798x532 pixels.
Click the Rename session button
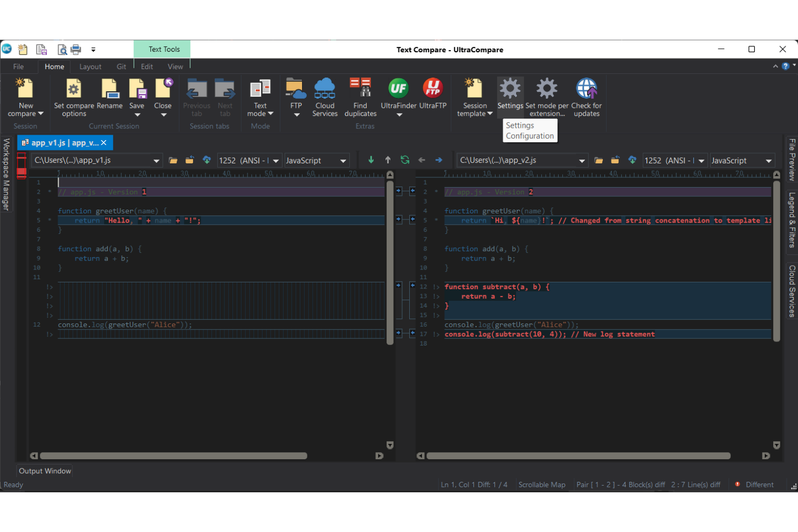[x=109, y=94]
